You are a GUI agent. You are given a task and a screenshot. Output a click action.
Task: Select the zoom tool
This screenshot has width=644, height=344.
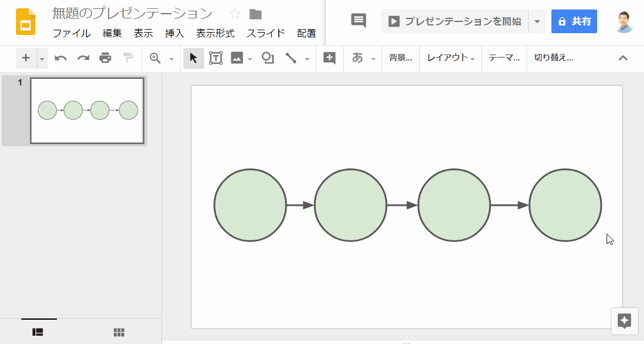tap(156, 58)
